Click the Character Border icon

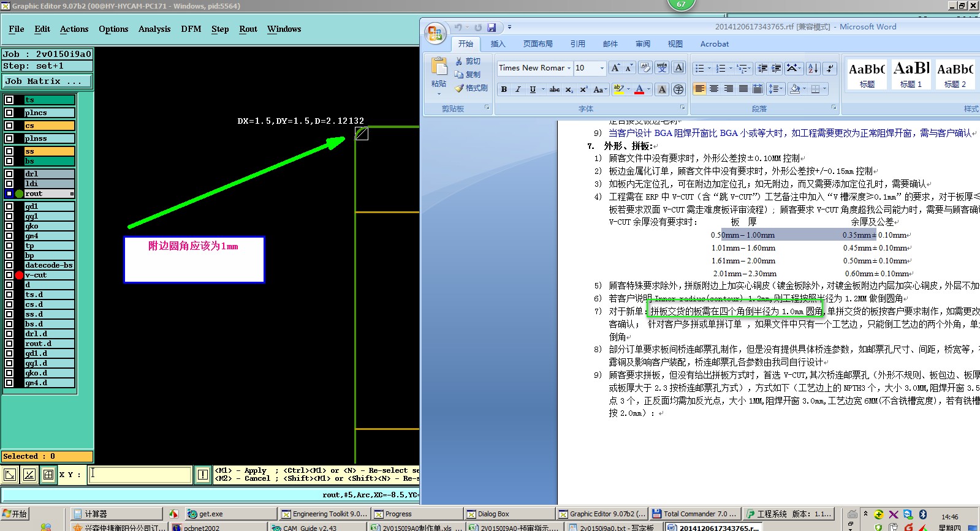coord(678,68)
